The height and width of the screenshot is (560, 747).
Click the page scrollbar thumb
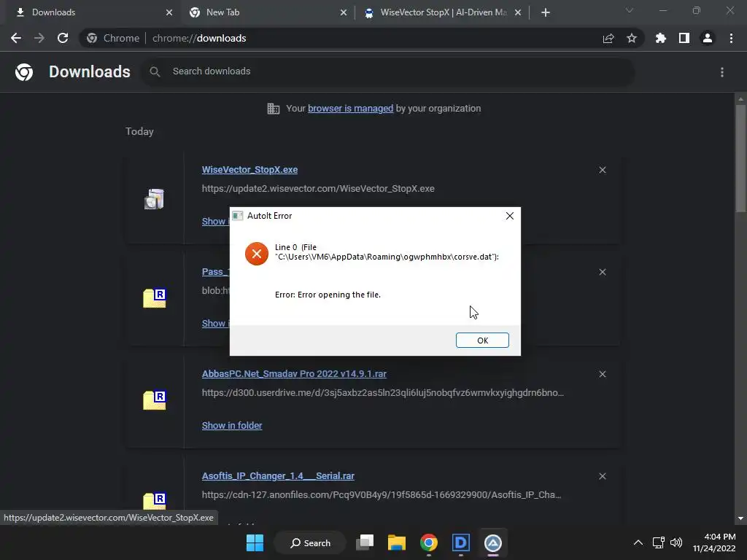click(x=740, y=158)
